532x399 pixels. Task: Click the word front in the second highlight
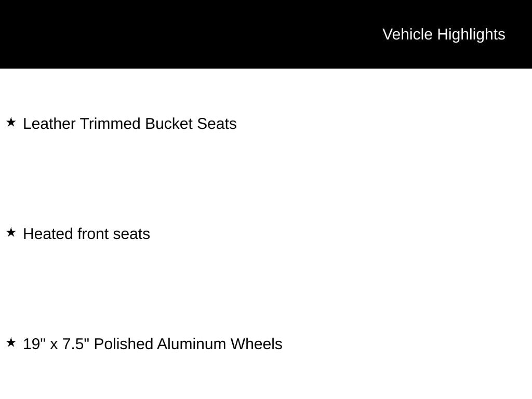93,234
